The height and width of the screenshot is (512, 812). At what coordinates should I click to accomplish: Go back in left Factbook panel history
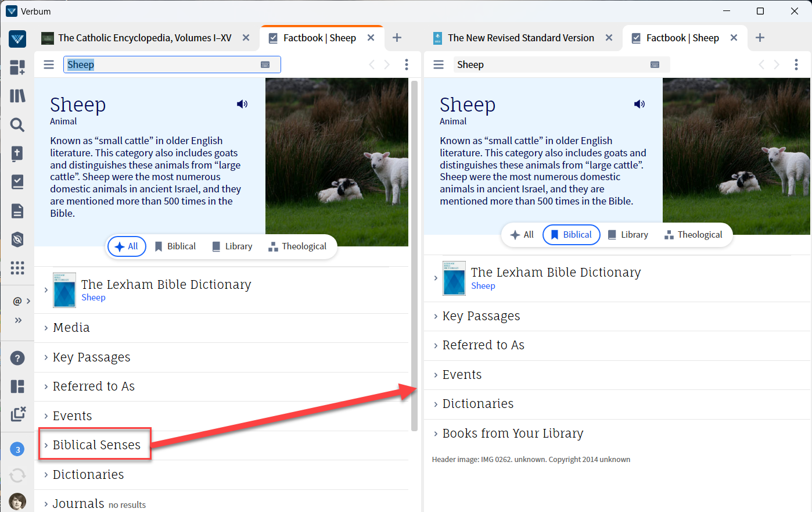(x=372, y=65)
